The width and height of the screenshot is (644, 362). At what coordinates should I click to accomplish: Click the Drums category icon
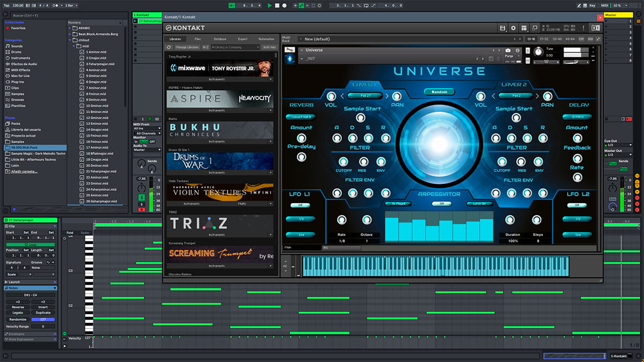(x=8, y=52)
